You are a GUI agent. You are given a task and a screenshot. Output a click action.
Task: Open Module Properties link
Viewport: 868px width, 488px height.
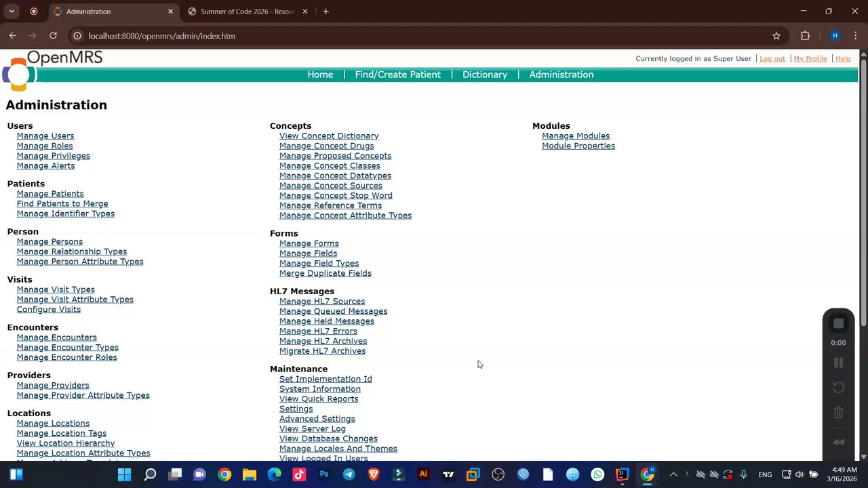[x=578, y=146]
